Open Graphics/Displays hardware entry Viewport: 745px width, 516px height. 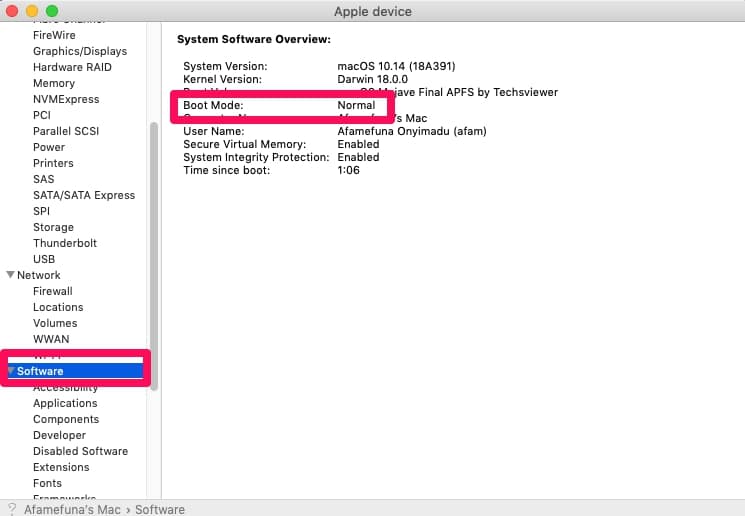point(80,51)
